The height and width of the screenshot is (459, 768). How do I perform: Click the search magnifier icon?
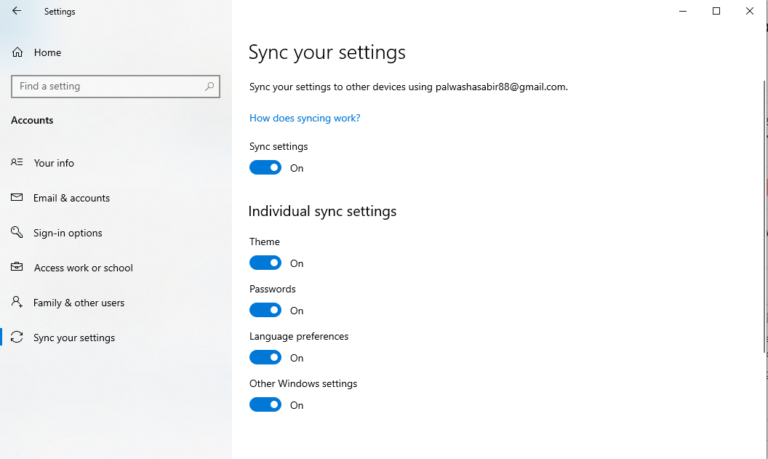click(210, 86)
